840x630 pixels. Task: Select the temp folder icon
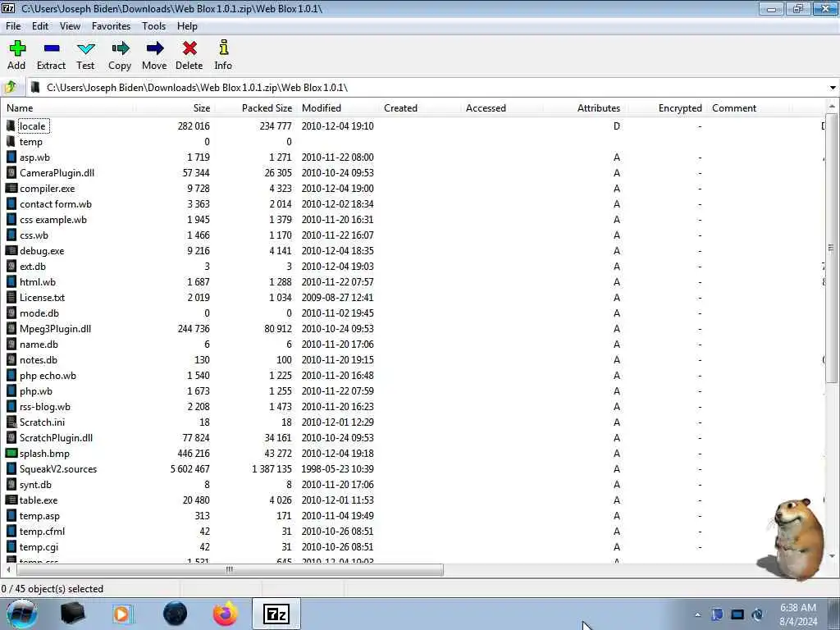pos(11,141)
